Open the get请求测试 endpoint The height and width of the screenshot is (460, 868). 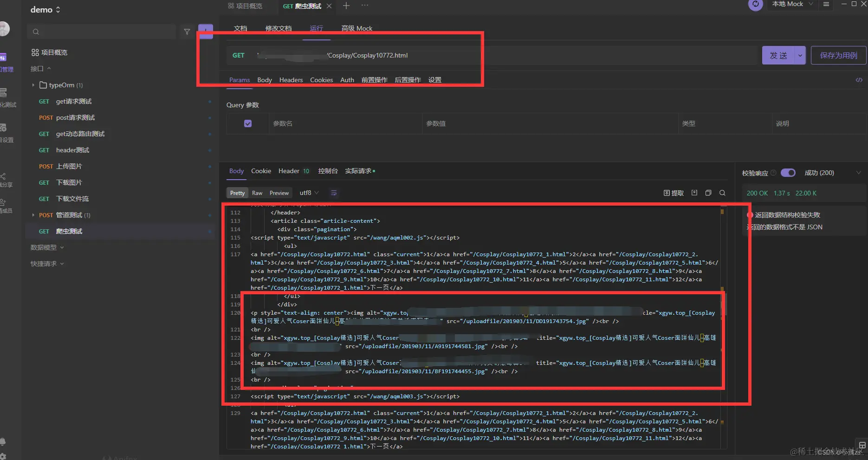121,101
